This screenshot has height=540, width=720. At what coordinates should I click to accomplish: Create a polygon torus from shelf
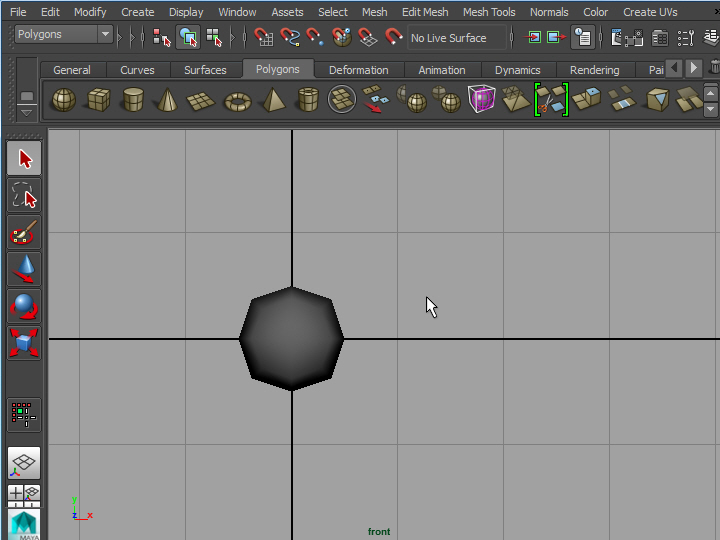click(x=237, y=100)
